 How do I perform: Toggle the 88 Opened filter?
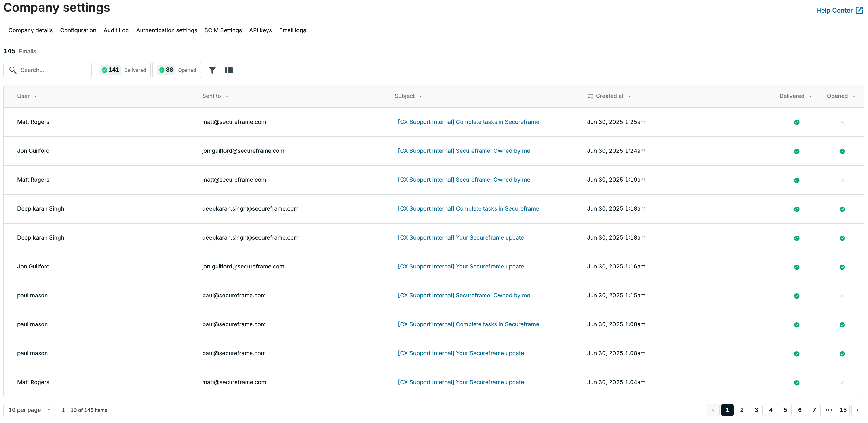point(177,70)
